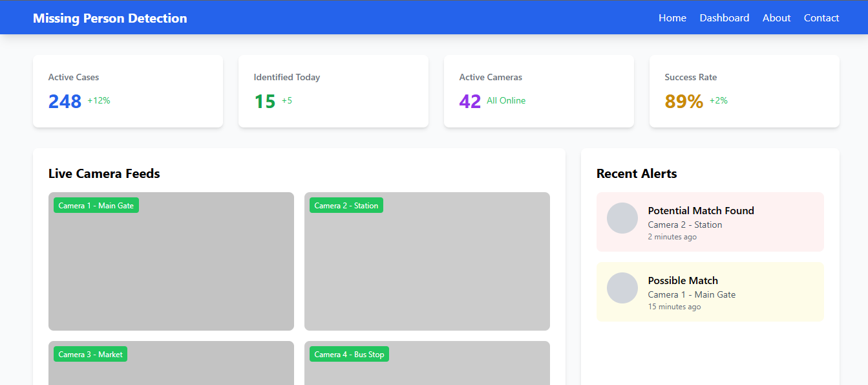Open the Camera 1 - Main Gate feed

coord(171,261)
